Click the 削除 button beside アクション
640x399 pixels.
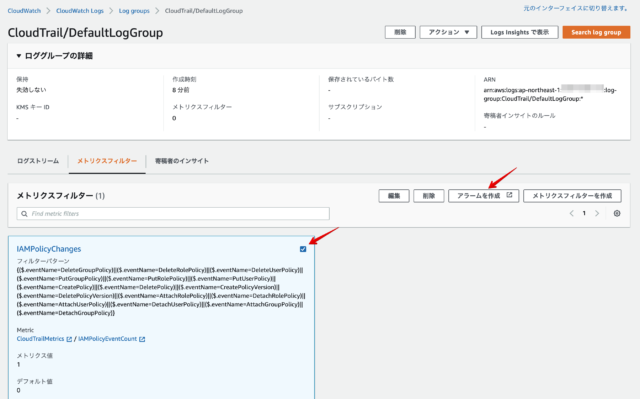click(x=400, y=32)
